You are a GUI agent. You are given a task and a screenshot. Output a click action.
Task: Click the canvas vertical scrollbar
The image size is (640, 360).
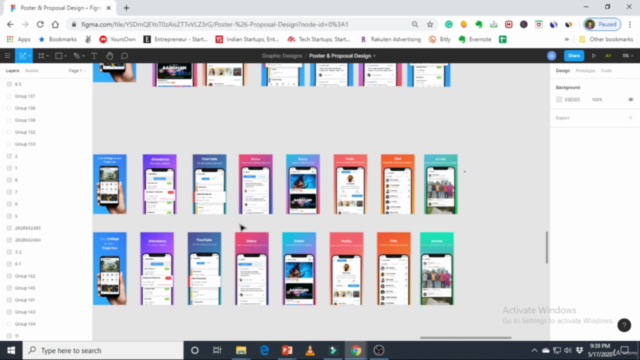tap(547, 247)
